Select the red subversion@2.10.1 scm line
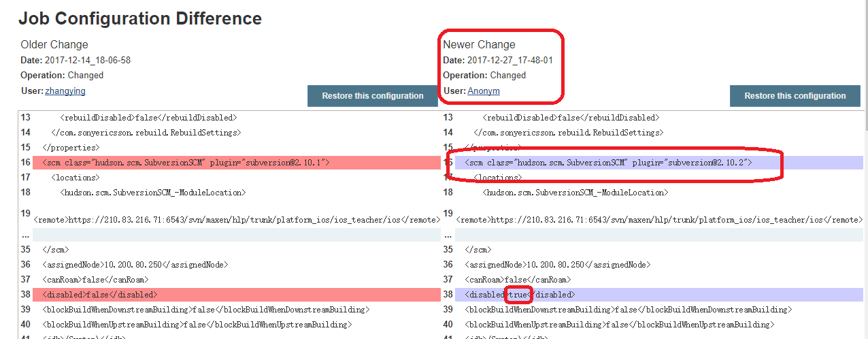This screenshot has height=339, width=868. click(185, 163)
